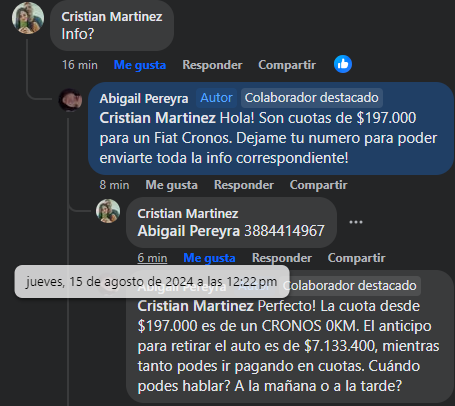Click Responder under the phone number comment
The image size is (455, 406).
pos(282,258)
